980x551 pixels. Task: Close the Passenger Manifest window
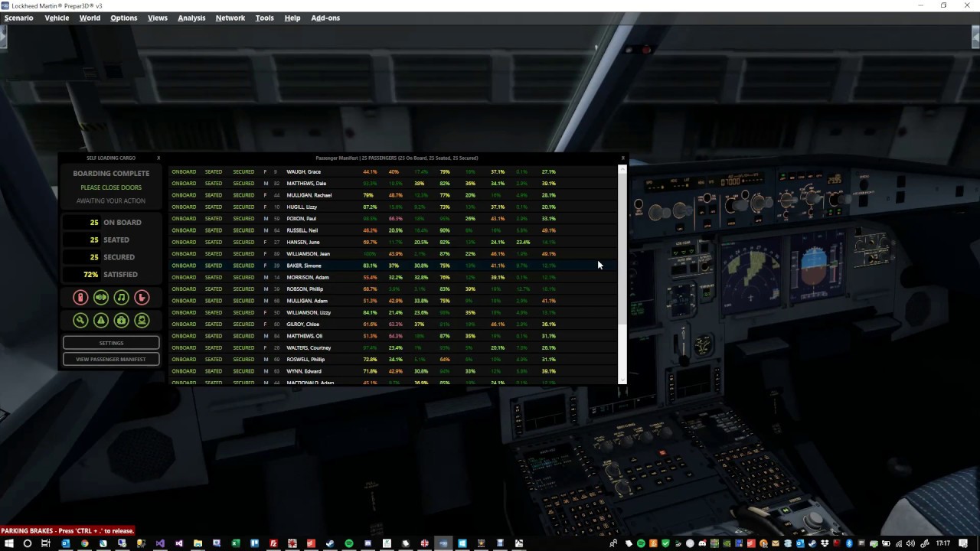pyautogui.click(x=622, y=158)
